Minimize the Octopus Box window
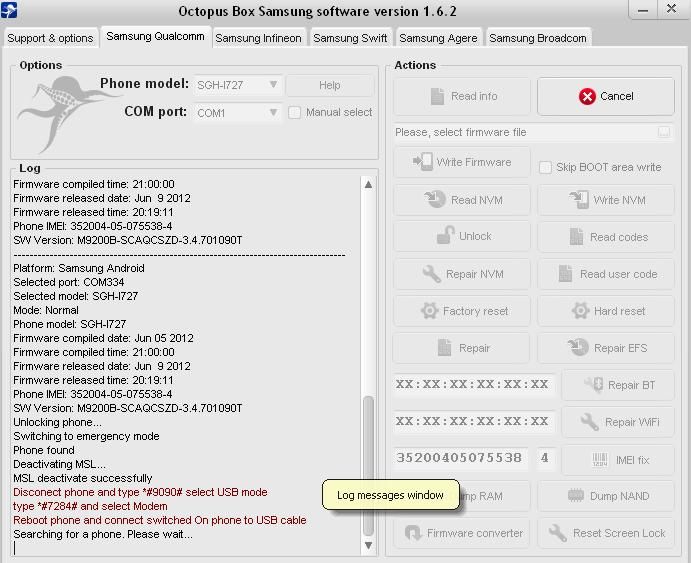691x563 pixels. click(643, 9)
